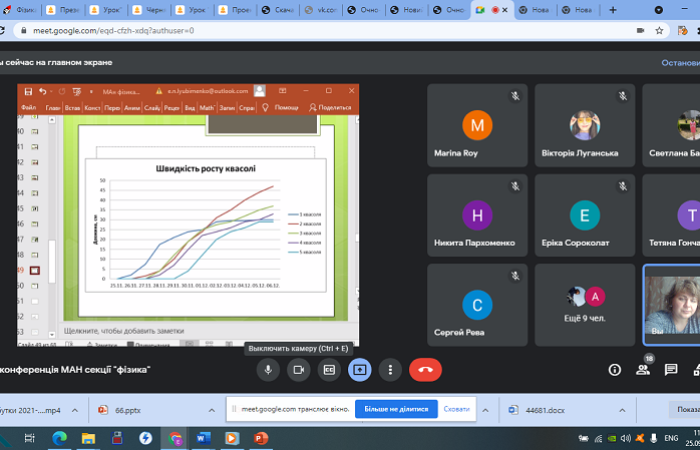This screenshot has height=450, width=700.
Task: Expand the 66.pptx download options
Action: (x=211, y=410)
